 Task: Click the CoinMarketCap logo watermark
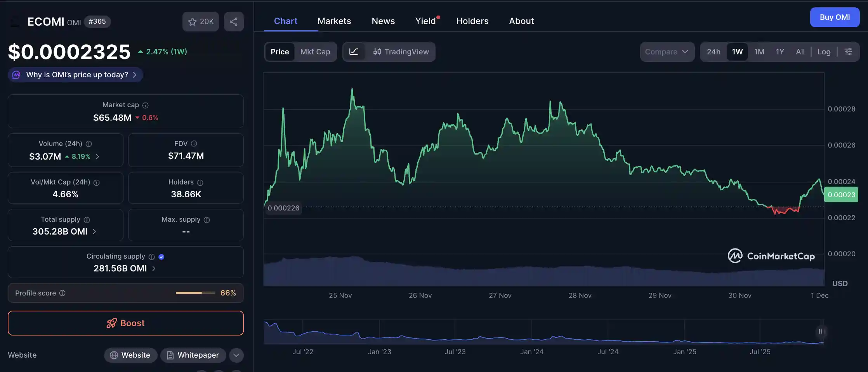point(771,256)
